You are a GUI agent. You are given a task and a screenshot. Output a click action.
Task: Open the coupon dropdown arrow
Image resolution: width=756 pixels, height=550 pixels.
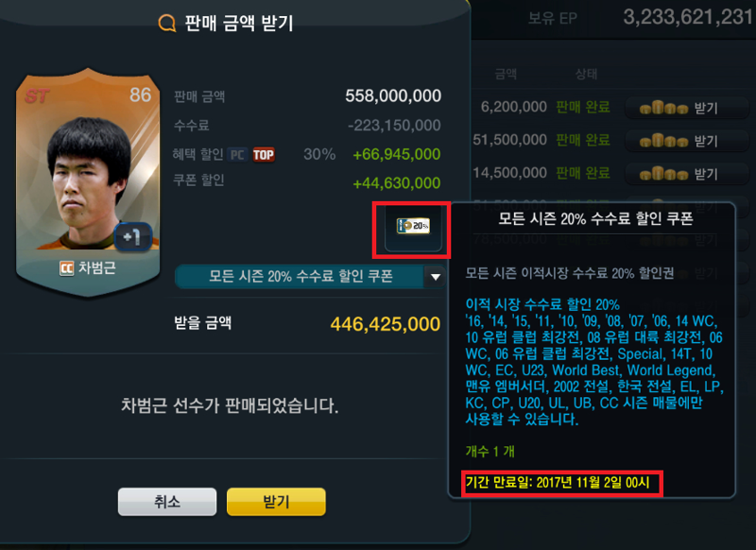435,277
